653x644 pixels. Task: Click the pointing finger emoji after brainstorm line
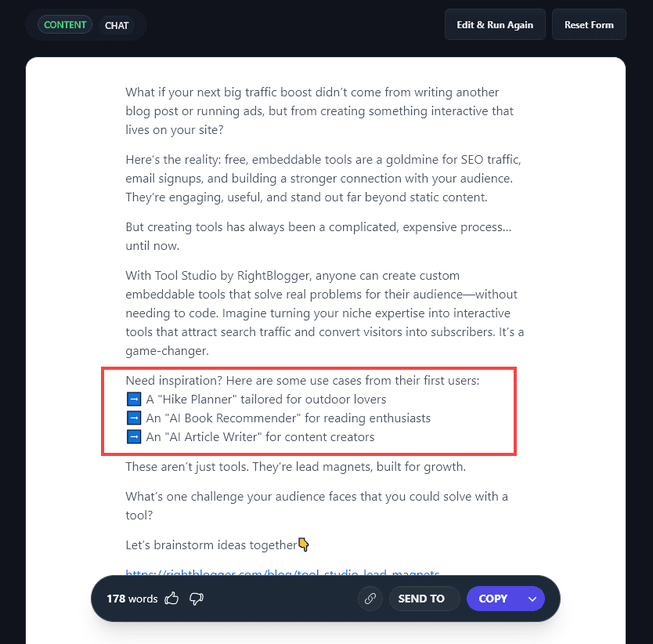(304, 544)
